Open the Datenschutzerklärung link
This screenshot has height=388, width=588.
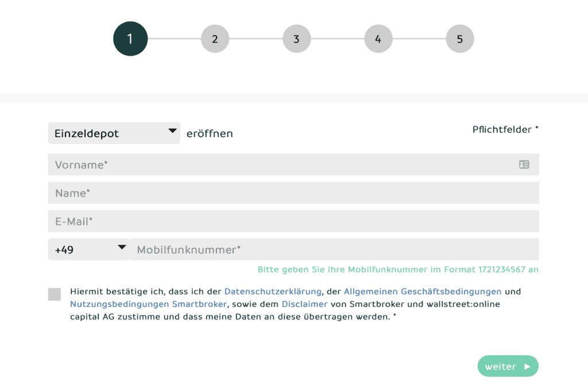(273, 292)
